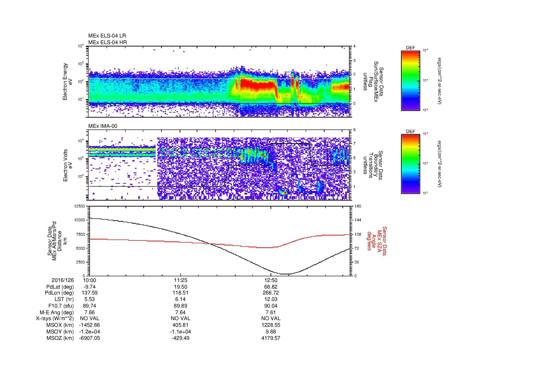Click the 'Electron Volts eV' axis label
This screenshot has height=392, width=555.
(x=68, y=165)
